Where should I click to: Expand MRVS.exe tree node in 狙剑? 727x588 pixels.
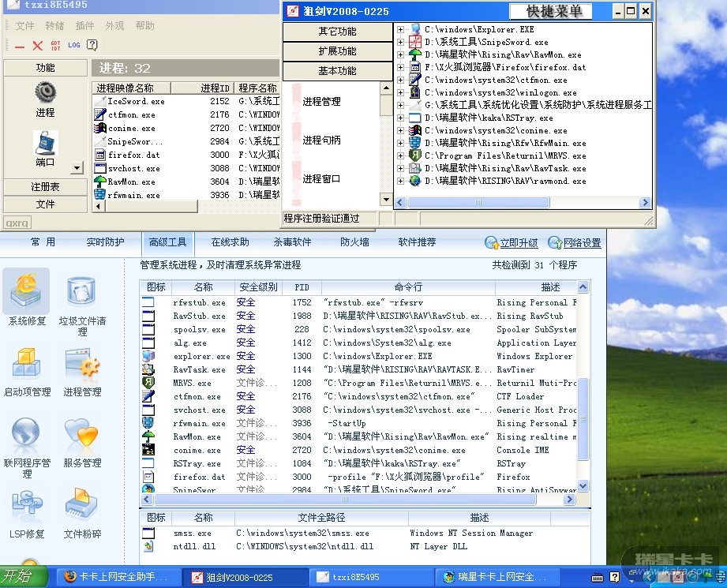(x=400, y=155)
